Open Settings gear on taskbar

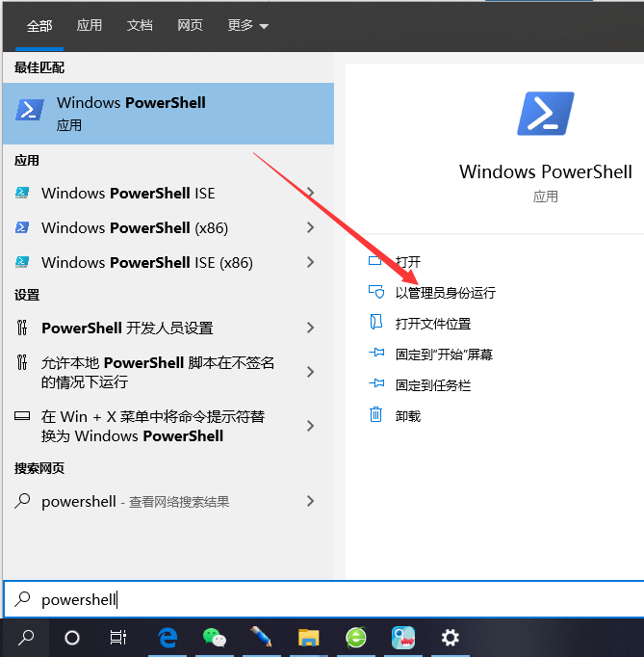click(x=451, y=638)
